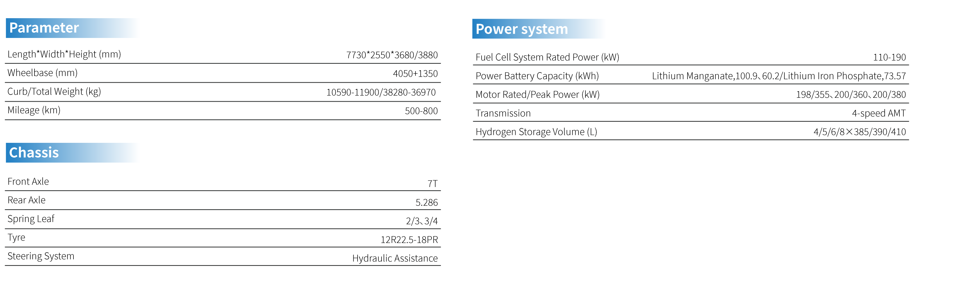The image size is (980, 302).
Task: Click Hydrogen Storage Volume (L) label
Action: coord(536,132)
